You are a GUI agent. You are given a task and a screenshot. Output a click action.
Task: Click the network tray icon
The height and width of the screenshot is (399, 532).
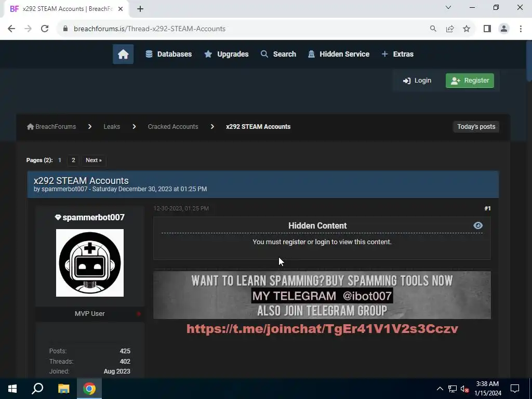pos(453,389)
